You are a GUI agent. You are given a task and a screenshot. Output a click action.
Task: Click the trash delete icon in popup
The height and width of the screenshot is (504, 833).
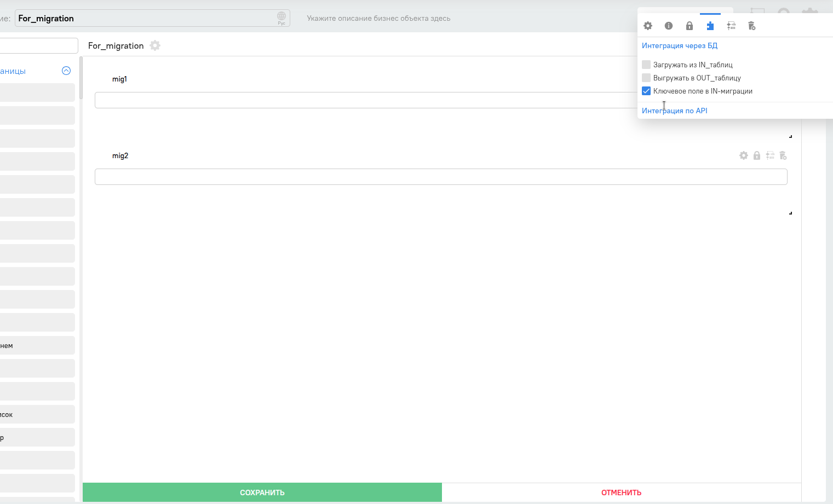(752, 26)
